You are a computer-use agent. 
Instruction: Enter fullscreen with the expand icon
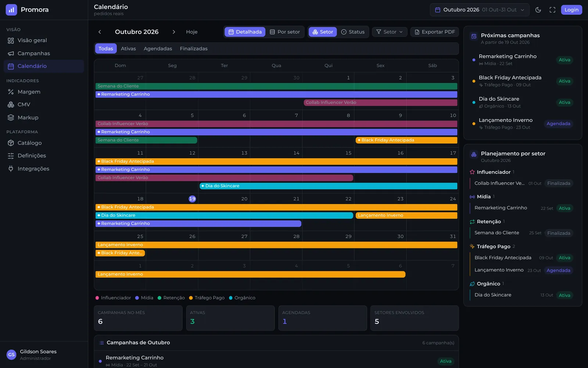pyautogui.click(x=552, y=10)
